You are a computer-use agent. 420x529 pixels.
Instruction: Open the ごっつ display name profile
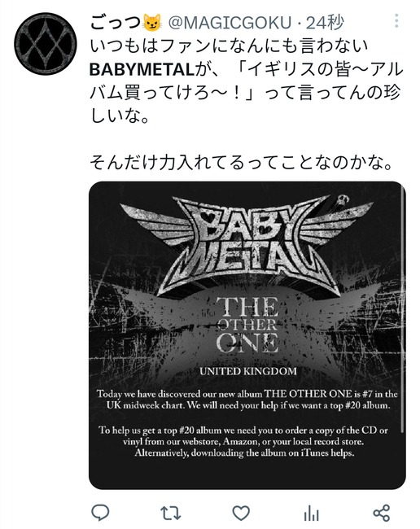tap(115, 23)
